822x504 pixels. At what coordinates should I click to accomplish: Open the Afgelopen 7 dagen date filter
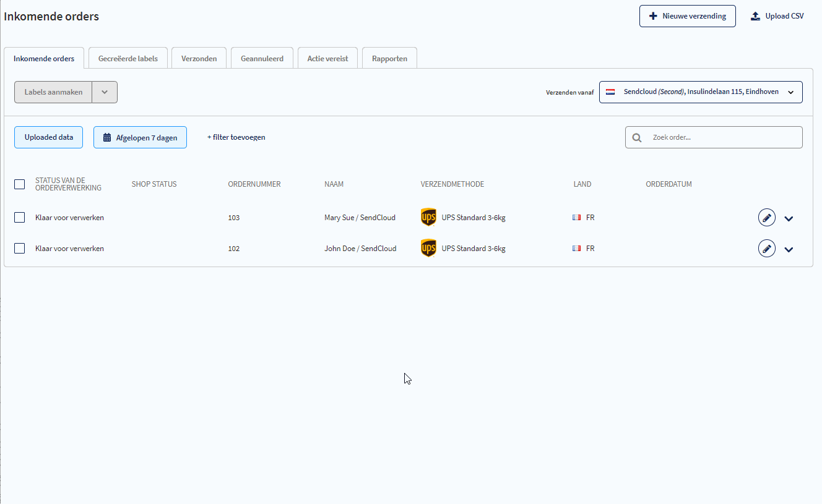point(140,137)
